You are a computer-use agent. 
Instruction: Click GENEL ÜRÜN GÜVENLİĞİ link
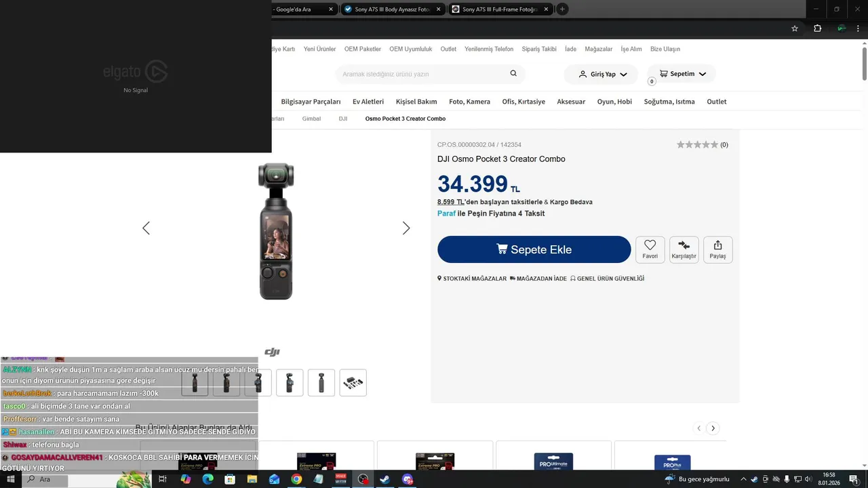click(x=608, y=279)
